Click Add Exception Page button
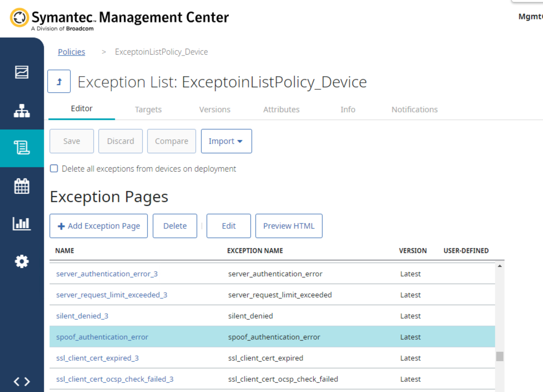Image resolution: width=543 pixels, height=392 pixels. click(x=99, y=226)
